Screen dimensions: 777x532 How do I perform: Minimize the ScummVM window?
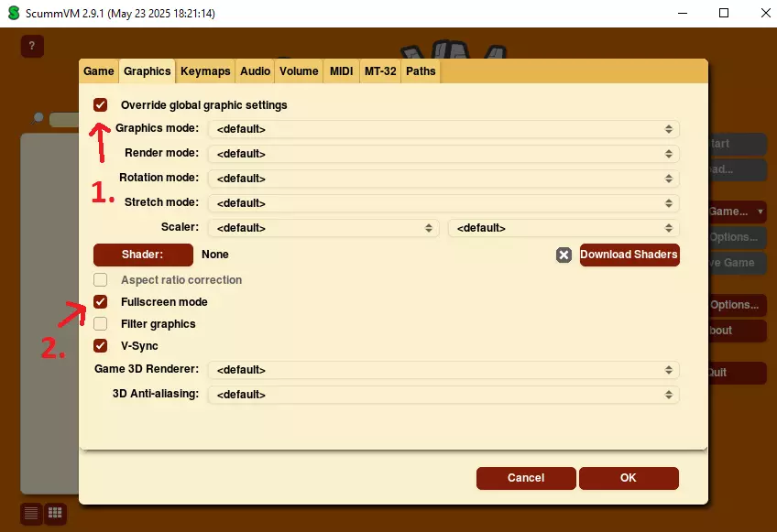coord(683,14)
